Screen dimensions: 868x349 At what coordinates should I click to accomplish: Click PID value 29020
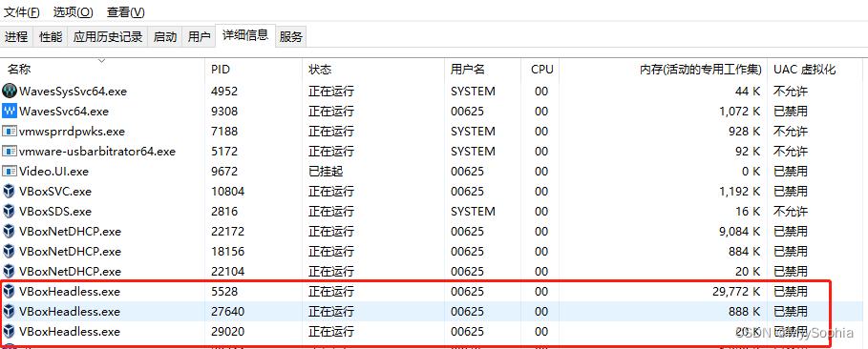(x=227, y=331)
